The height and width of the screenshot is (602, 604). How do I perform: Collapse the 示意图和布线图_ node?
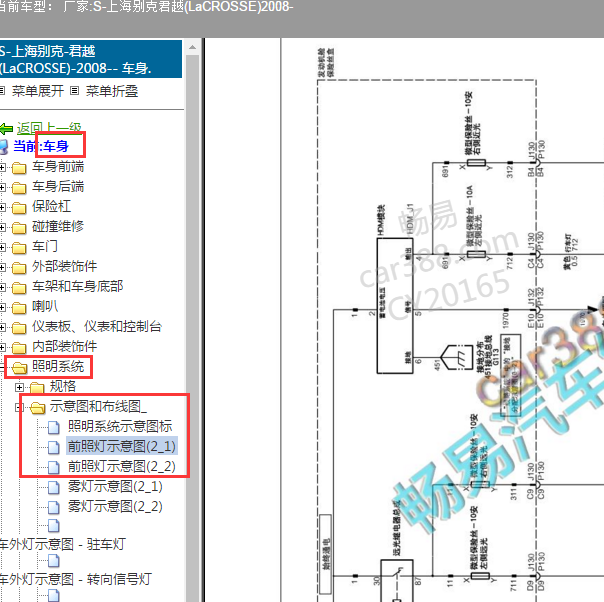(19, 407)
